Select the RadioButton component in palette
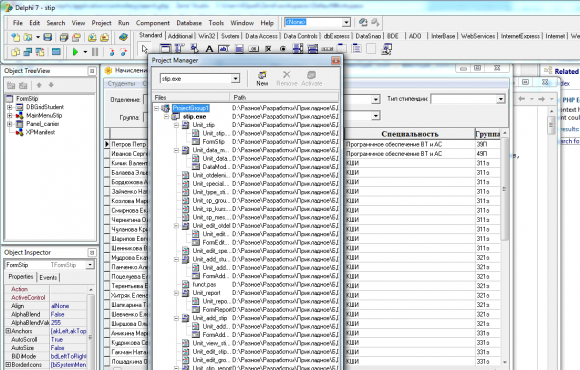This screenshot has width=580, height=370. [x=283, y=49]
